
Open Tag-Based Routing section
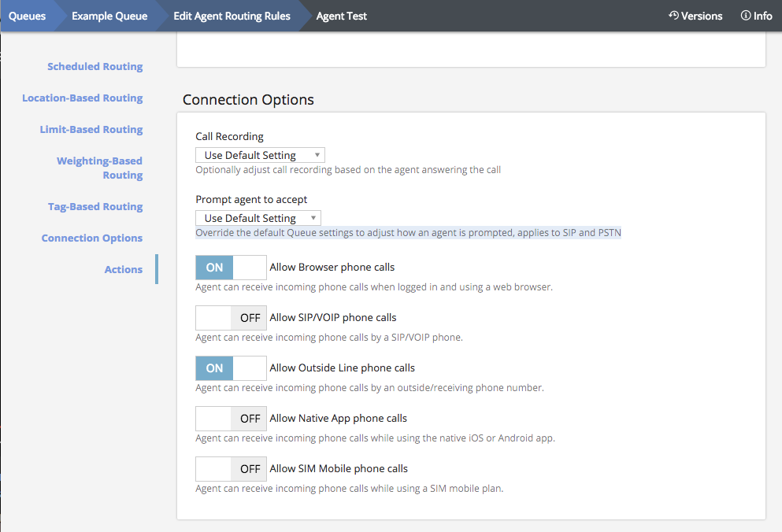pyautogui.click(x=95, y=207)
